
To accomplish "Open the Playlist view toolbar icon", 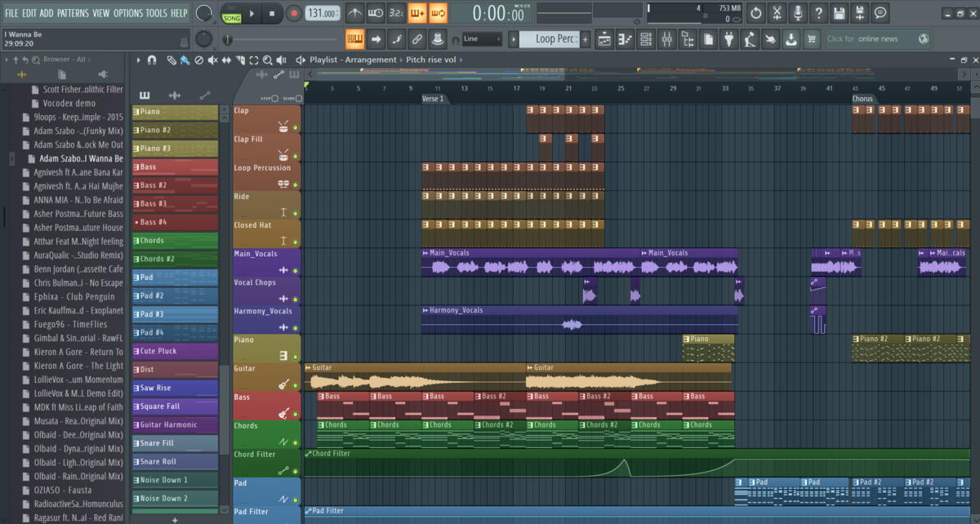I will 604,38.
